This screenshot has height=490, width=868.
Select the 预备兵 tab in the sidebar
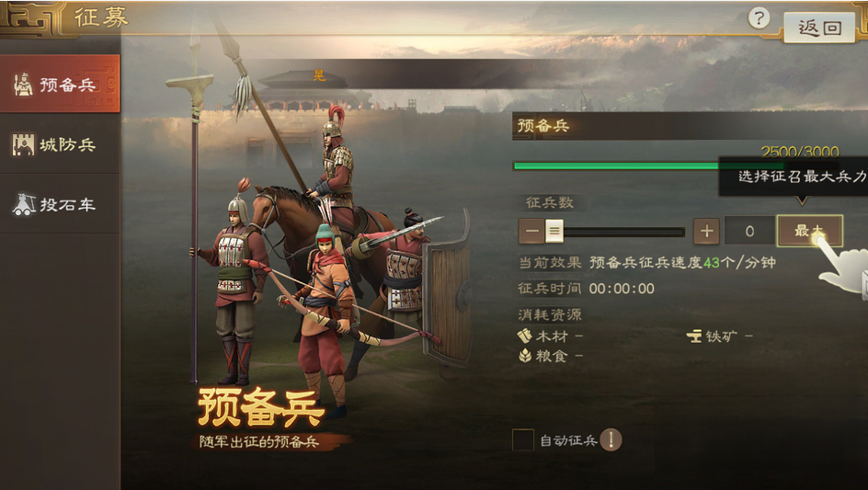click(x=60, y=85)
